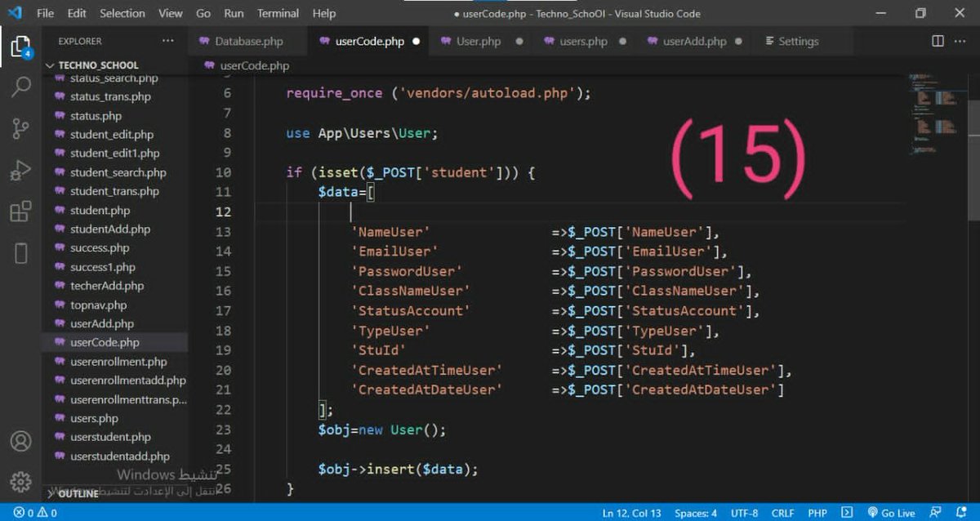
Task: Open student_edit1.php in the explorer
Action: [x=114, y=153]
